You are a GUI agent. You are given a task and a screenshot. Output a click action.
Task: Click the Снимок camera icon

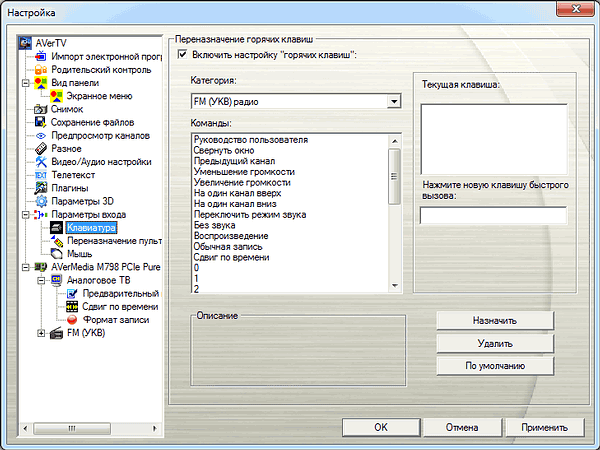[x=41, y=109]
